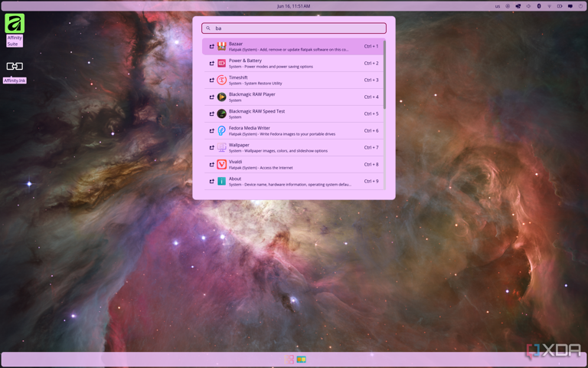Select the 'Fedora Media Writer' result title
The height and width of the screenshot is (368, 588).
point(250,128)
